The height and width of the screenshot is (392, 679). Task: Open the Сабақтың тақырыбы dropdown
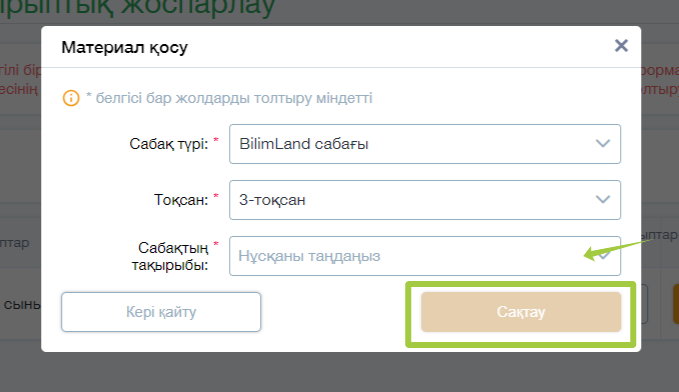[x=425, y=256]
